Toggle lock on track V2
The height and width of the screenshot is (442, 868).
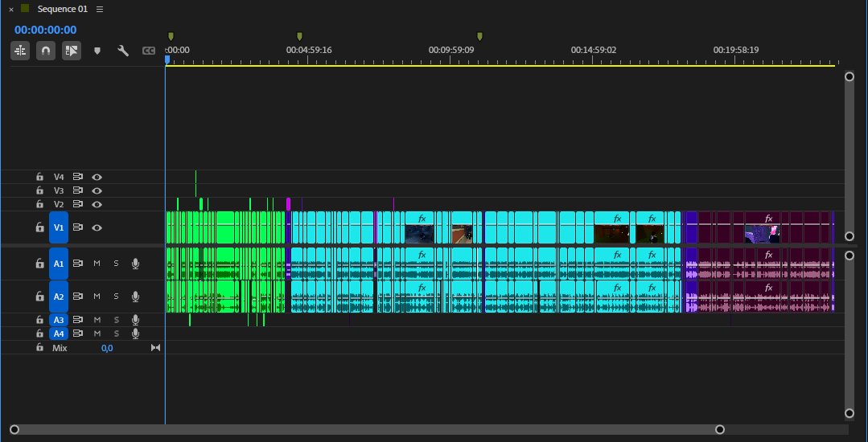pyautogui.click(x=39, y=204)
